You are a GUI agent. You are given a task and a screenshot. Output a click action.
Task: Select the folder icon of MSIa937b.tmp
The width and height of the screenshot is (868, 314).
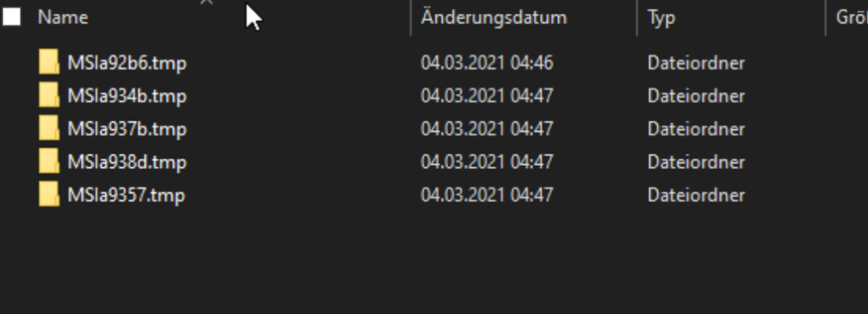[49, 128]
